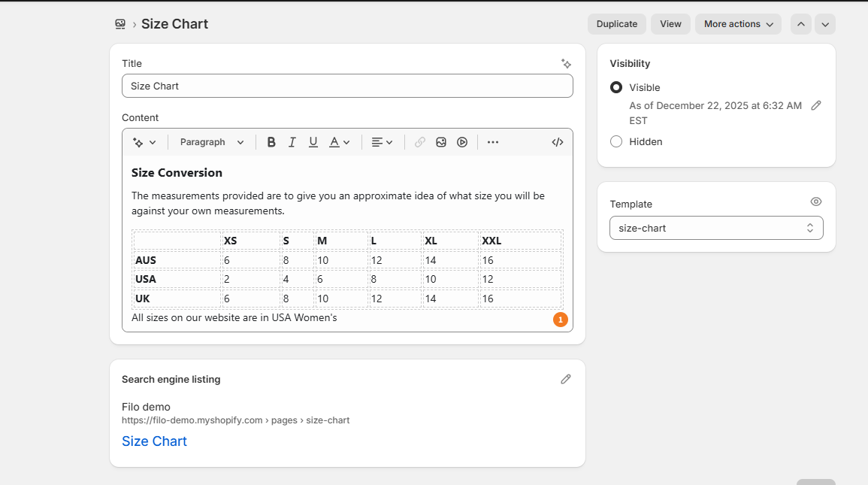The image size is (868, 485).
Task: Preview the template with the eye icon
Action: [816, 202]
